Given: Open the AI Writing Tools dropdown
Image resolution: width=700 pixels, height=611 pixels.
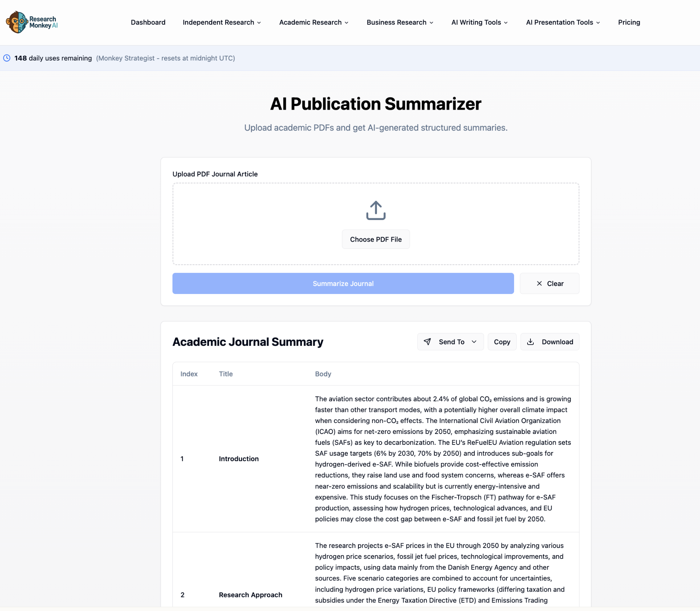Looking at the screenshot, I should 479,22.
